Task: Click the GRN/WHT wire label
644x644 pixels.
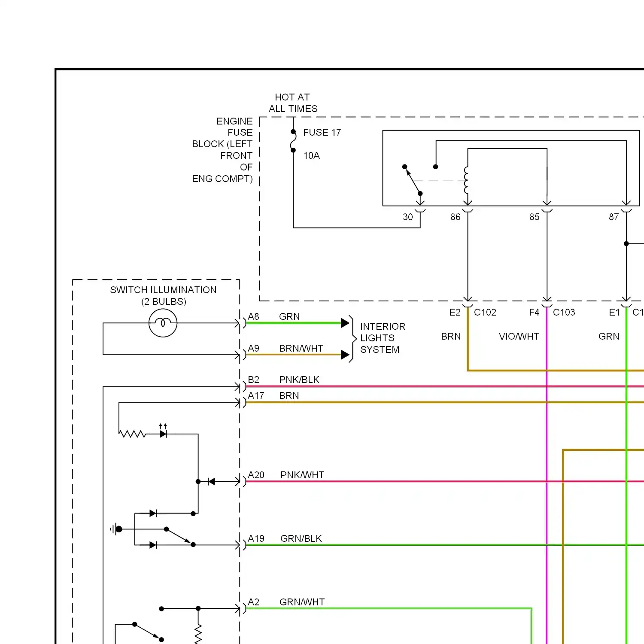Action: (x=302, y=602)
